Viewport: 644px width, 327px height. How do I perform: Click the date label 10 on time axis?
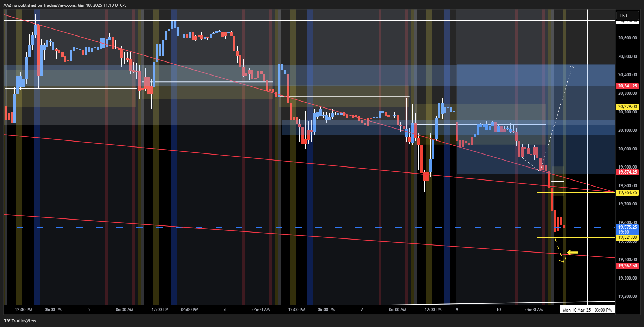tap(498, 310)
